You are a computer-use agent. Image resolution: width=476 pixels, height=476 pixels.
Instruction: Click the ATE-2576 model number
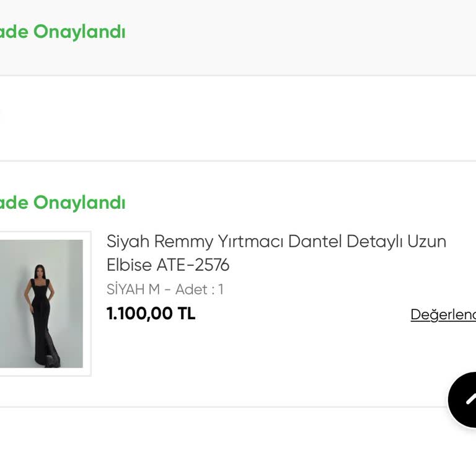click(x=193, y=265)
